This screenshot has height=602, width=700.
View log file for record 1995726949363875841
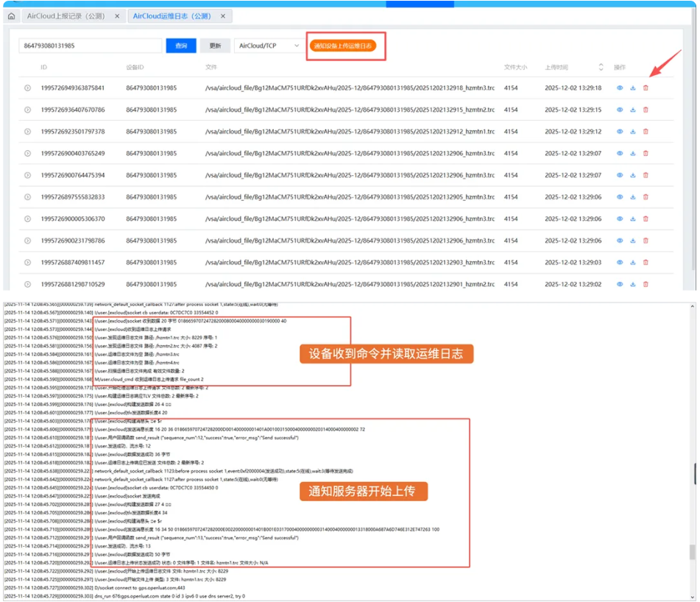pyautogui.click(x=620, y=88)
